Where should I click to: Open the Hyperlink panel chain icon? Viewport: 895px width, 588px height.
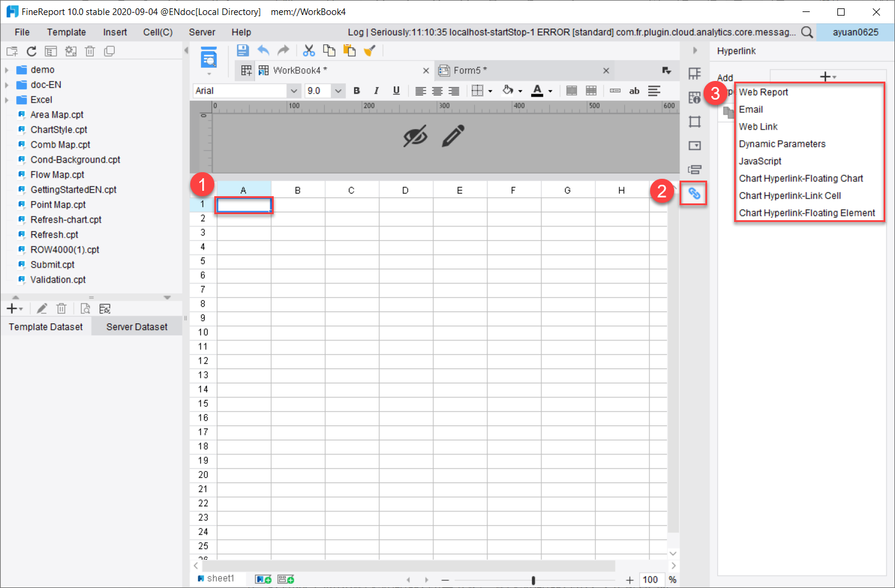coord(694,193)
